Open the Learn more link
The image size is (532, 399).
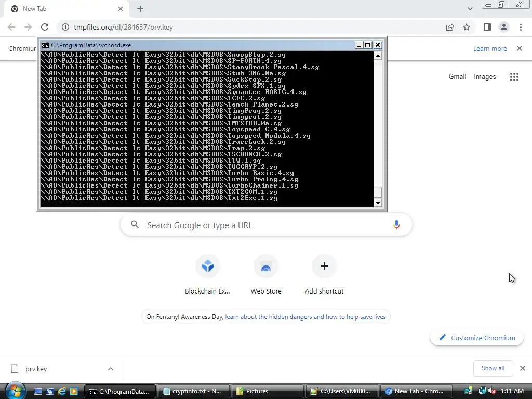tap(490, 48)
